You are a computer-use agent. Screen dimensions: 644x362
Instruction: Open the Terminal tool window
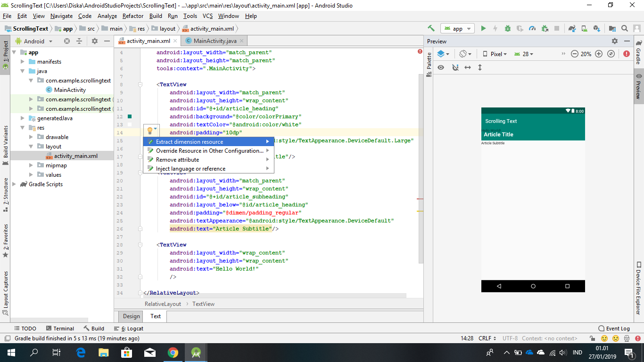60,328
